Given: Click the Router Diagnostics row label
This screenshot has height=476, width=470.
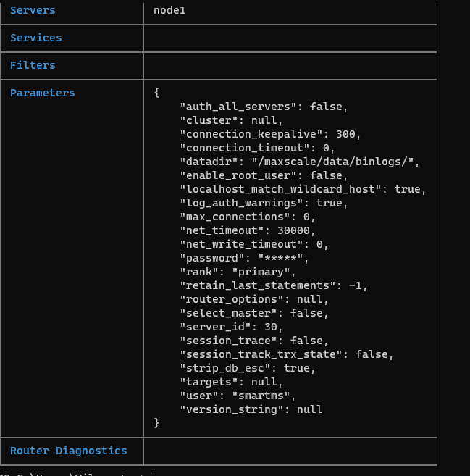Looking at the screenshot, I should tap(68, 451).
